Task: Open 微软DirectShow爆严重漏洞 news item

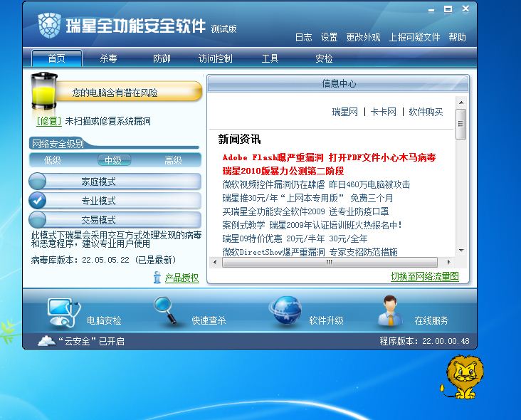Action: point(310,252)
